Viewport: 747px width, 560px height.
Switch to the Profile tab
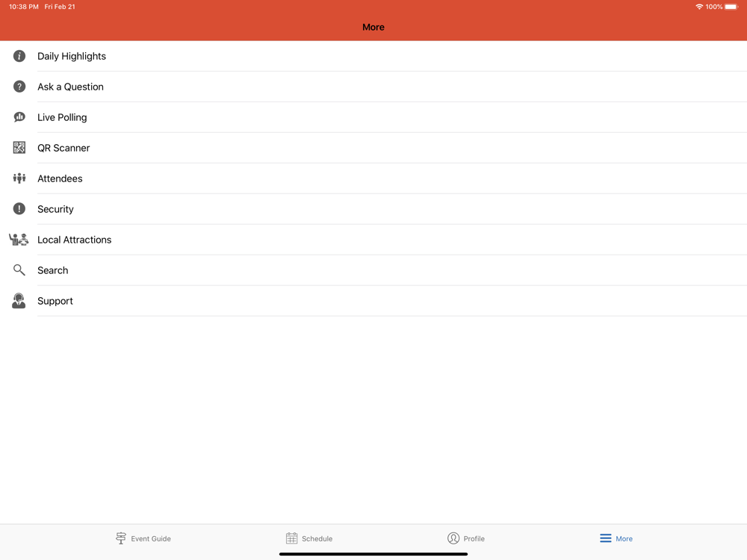[x=466, y=538]
